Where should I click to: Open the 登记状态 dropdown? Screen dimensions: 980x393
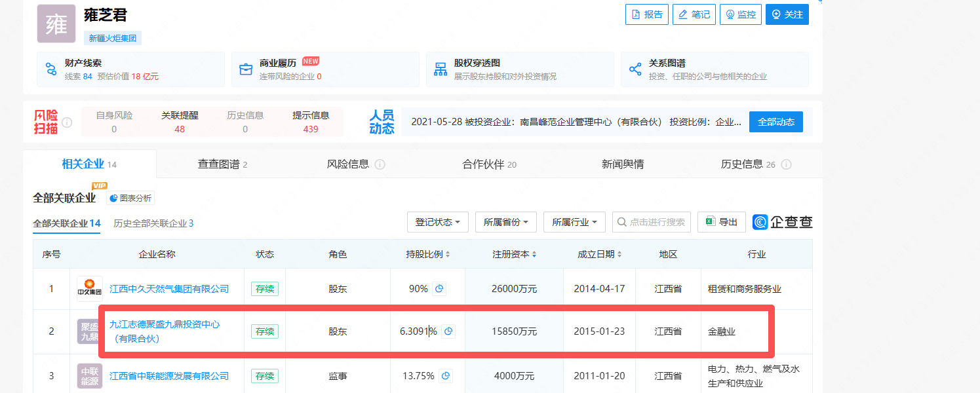438,222
